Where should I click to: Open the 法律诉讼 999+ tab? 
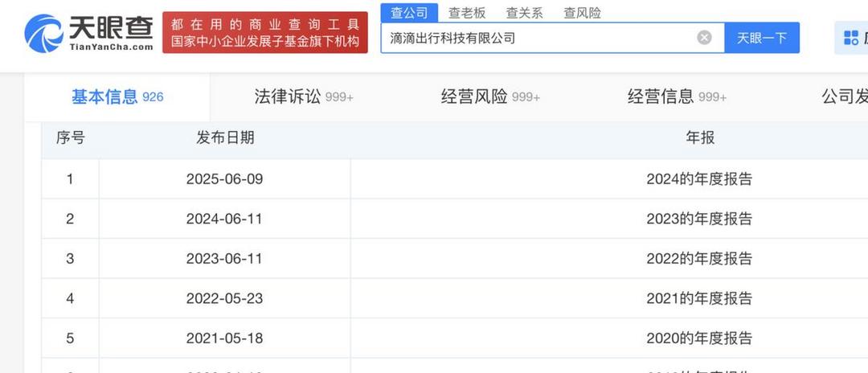pyautogui.click(x=304, y=96)
